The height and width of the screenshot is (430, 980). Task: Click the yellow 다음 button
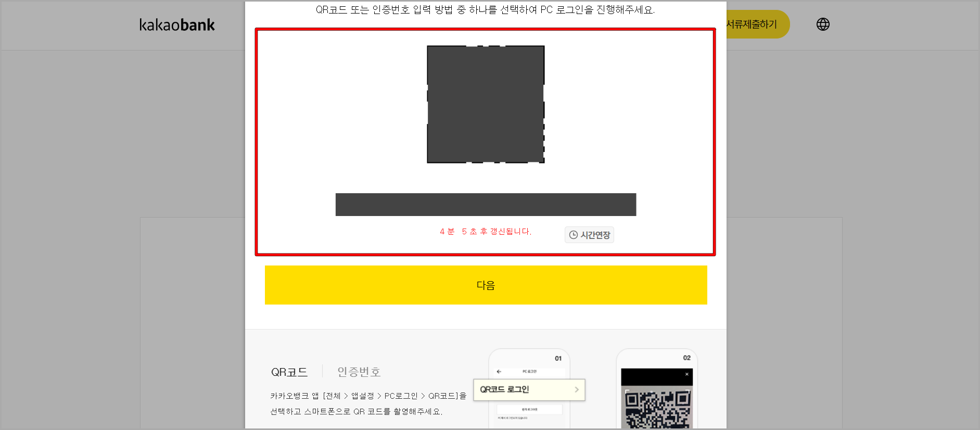(486, 285)
